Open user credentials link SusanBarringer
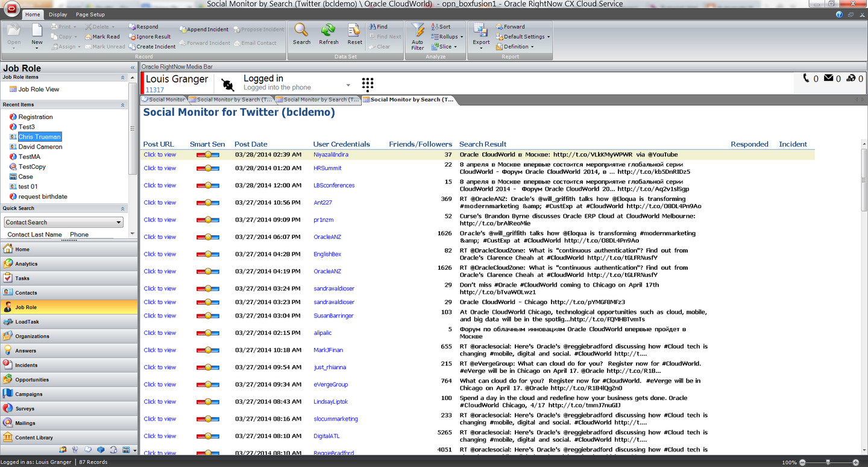 click(x=333, y=316)
